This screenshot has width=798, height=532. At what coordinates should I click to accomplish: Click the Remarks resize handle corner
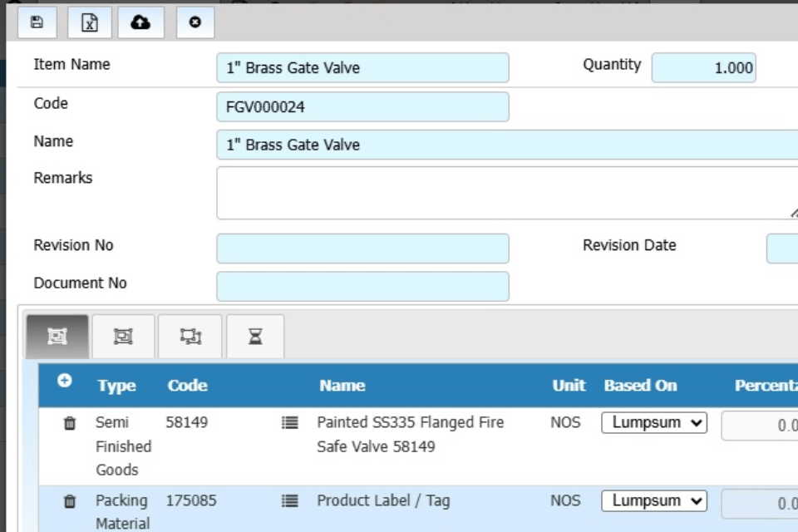795,213
